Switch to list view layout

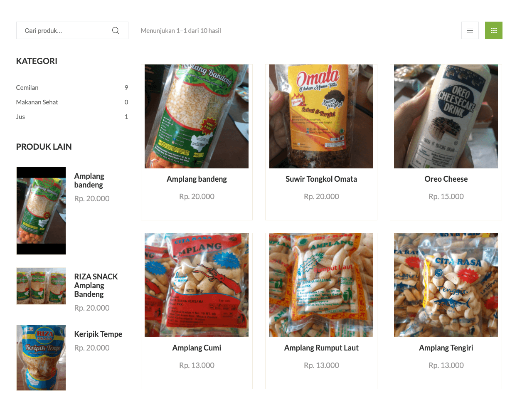coord(470,30)
